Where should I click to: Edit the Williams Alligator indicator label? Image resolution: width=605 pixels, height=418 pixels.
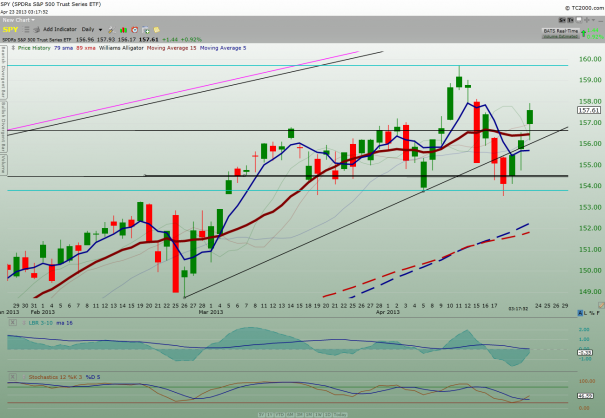[121, 48]
